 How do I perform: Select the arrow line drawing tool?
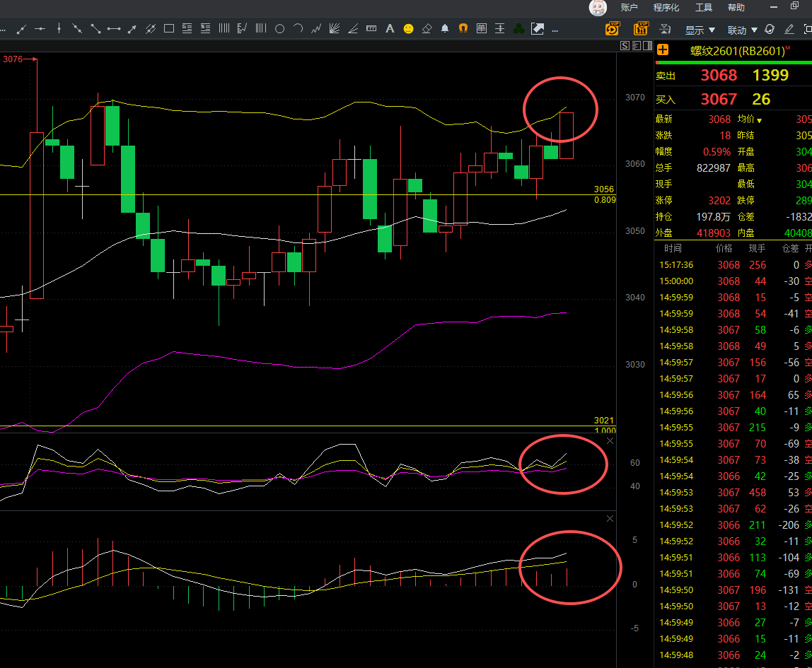coord(132,29)
